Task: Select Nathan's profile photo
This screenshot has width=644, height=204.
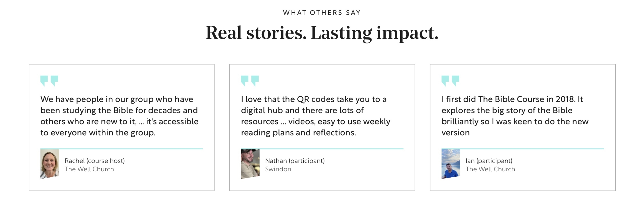Action: (250, 164)
